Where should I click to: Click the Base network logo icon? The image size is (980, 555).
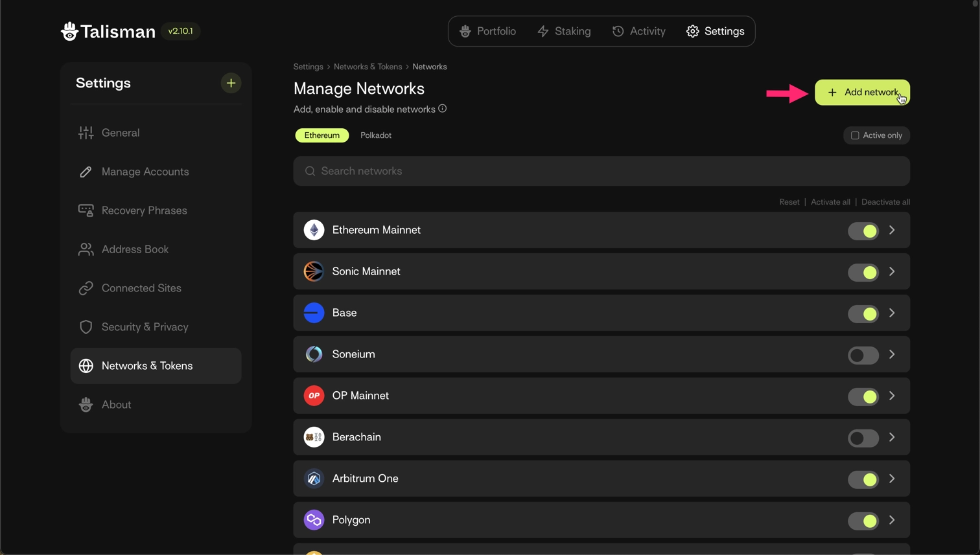tap(314, 313)
